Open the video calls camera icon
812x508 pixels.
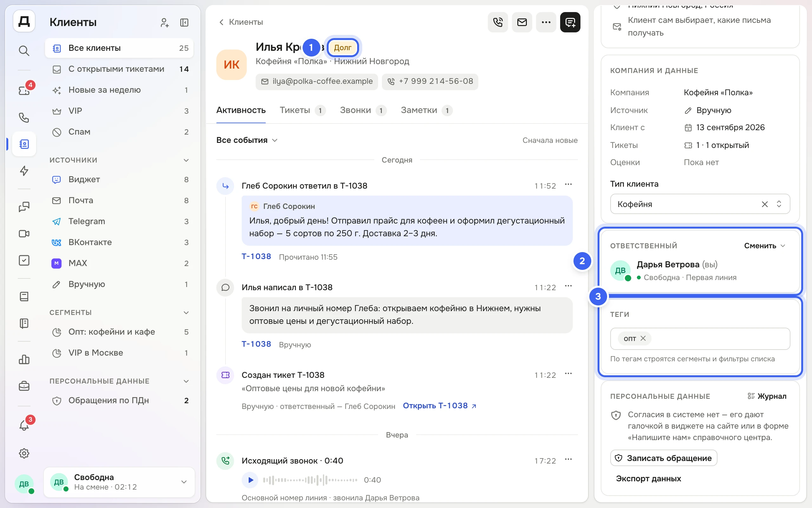point(24,233)
